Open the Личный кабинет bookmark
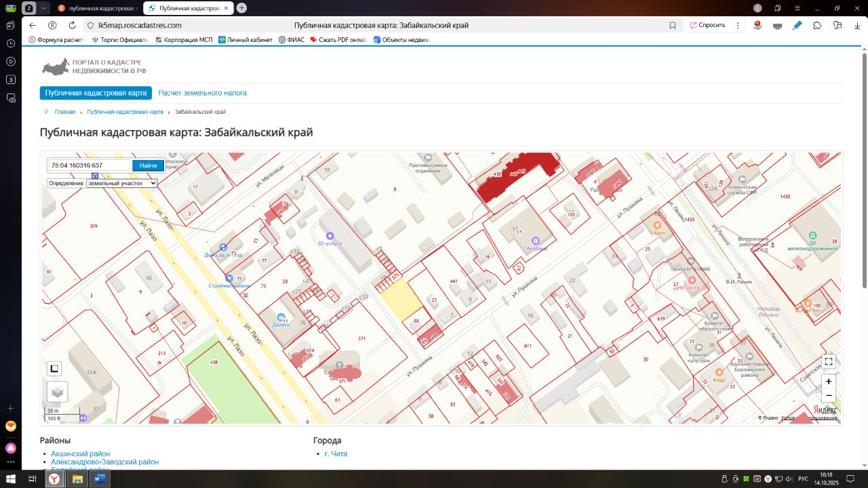The image size is (868, 488). pyautogui.click(x=245, y=40)
